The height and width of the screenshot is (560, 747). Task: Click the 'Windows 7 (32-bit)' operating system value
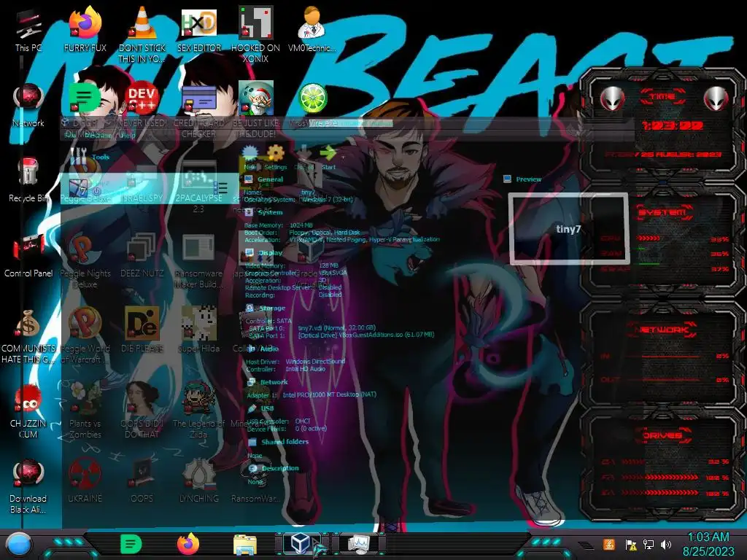[328, 199]
